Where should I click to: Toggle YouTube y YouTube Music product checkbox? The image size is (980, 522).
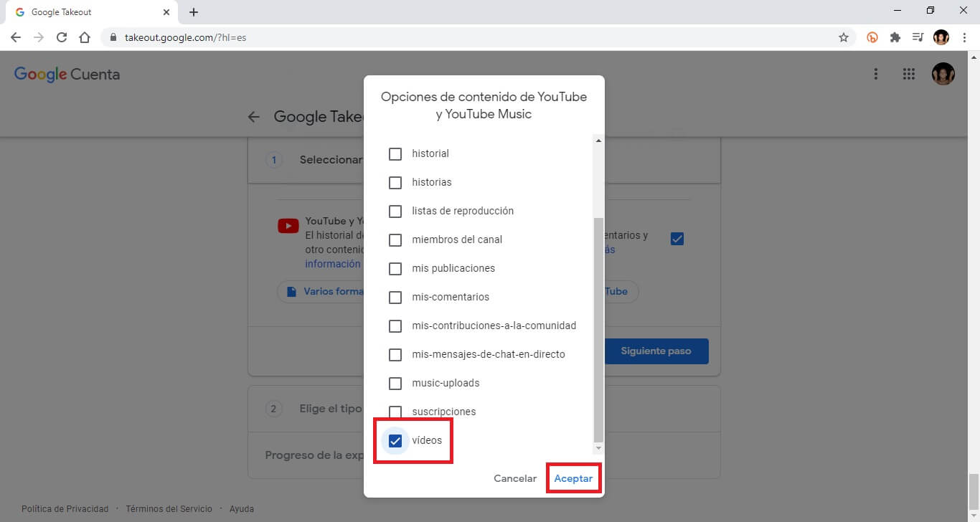[x=677, y=239]
